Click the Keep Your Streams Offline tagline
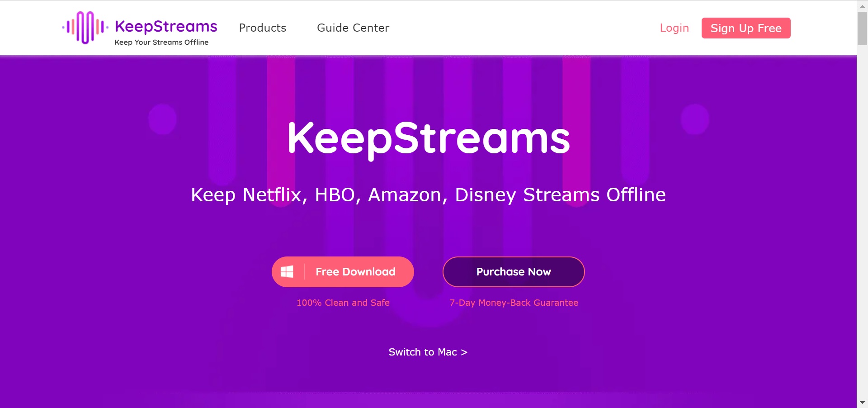Viewport: 868px width, 408px height. [161, 42]
